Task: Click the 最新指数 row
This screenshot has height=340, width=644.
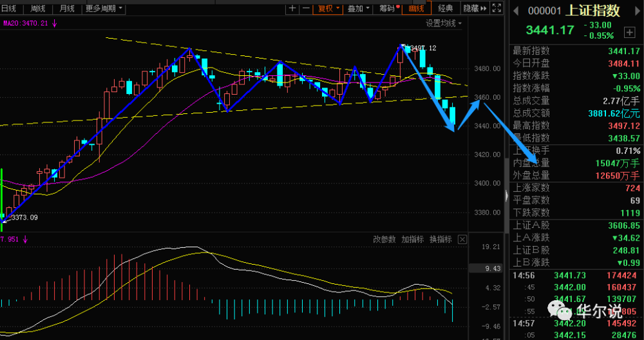Action: point(576,51)
